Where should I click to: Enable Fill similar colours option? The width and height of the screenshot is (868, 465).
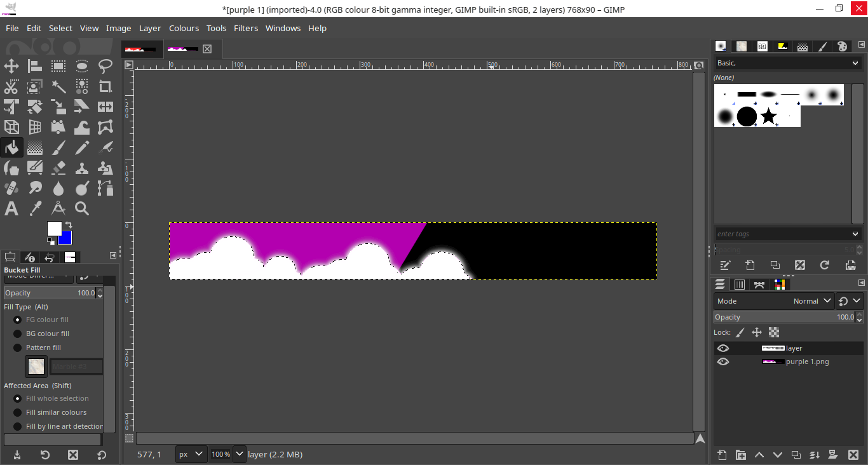tap(18, 412)
